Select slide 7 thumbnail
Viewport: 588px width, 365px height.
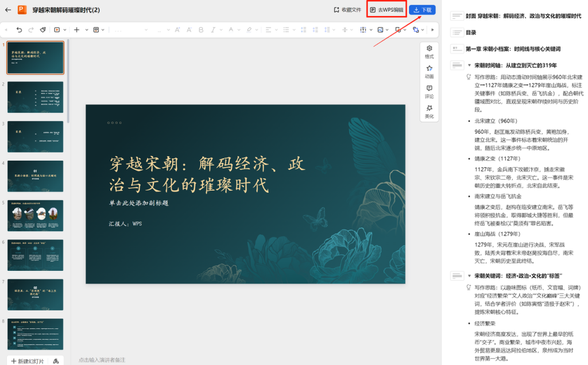coord(35,294)
